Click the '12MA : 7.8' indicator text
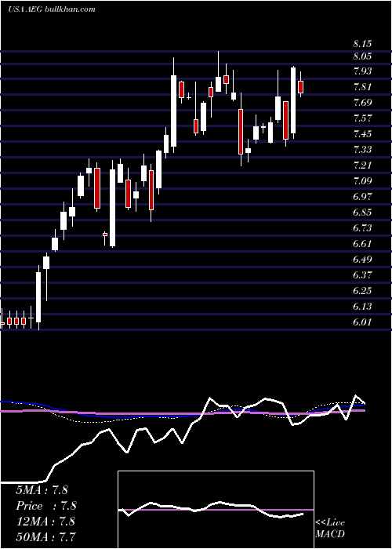The image size is (392, 549). [x=45, y=522]
